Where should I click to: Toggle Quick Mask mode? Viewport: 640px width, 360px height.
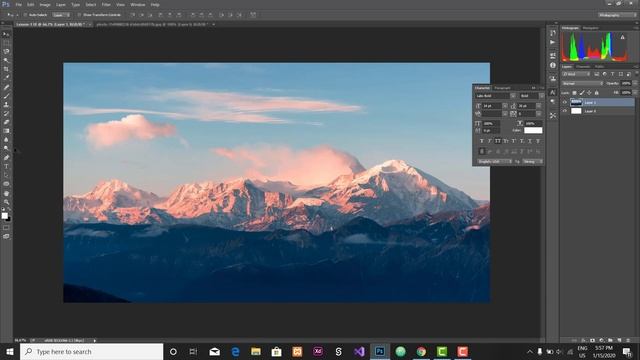6,228
